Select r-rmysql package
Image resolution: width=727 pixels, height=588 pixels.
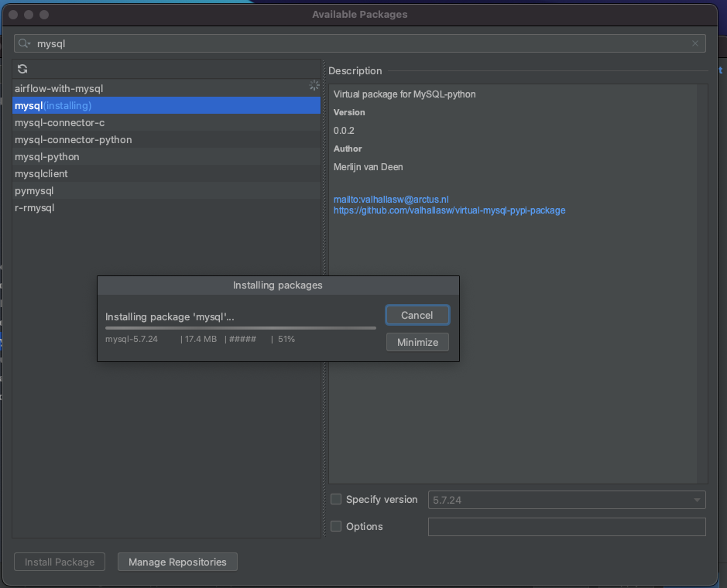(166, 207)
